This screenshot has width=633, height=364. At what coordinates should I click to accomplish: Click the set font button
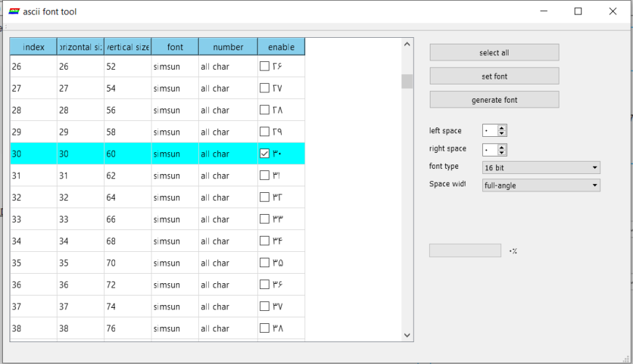[x=494, y=76]
